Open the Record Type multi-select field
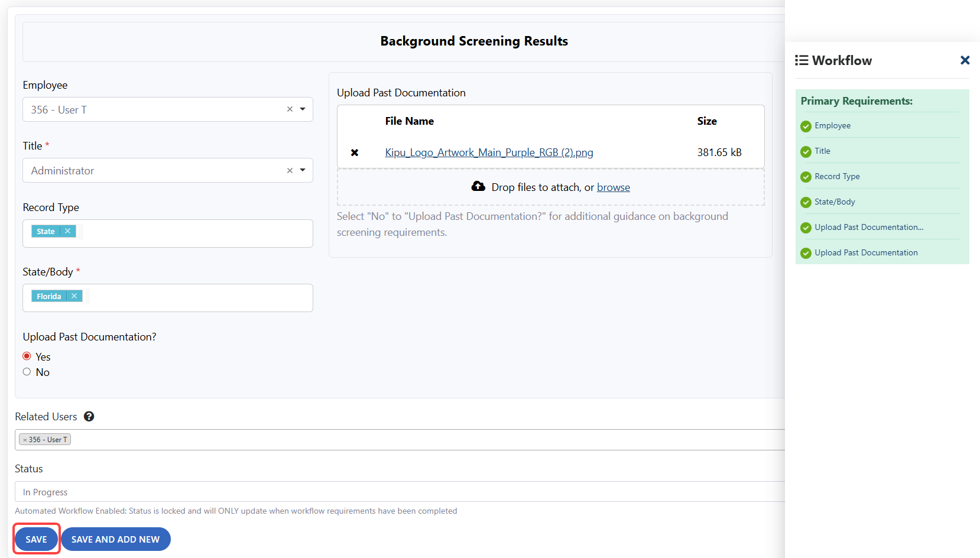Viewport: 980px width, 558px height. click(x=195, y=233)
